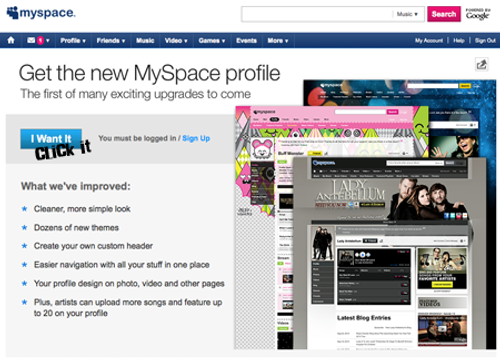
Task: Click the MySpace logo
Action: click(x=41, y=13)
